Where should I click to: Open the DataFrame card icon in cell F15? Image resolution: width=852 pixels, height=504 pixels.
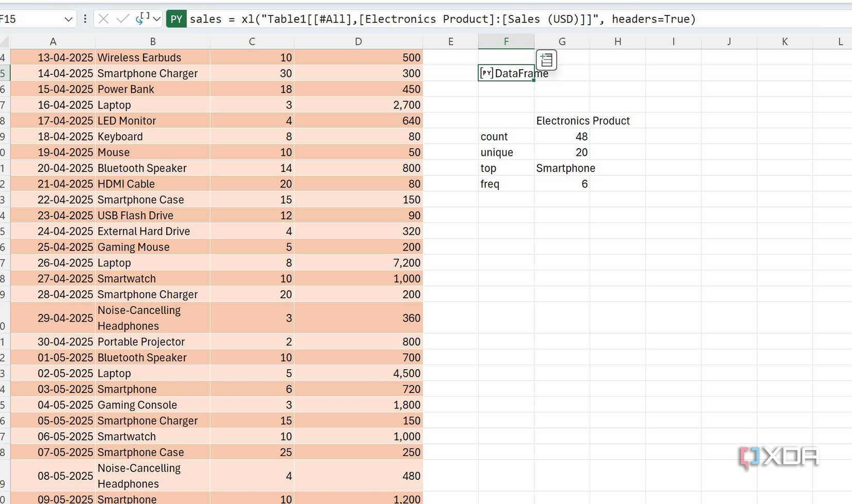[546, 60]
